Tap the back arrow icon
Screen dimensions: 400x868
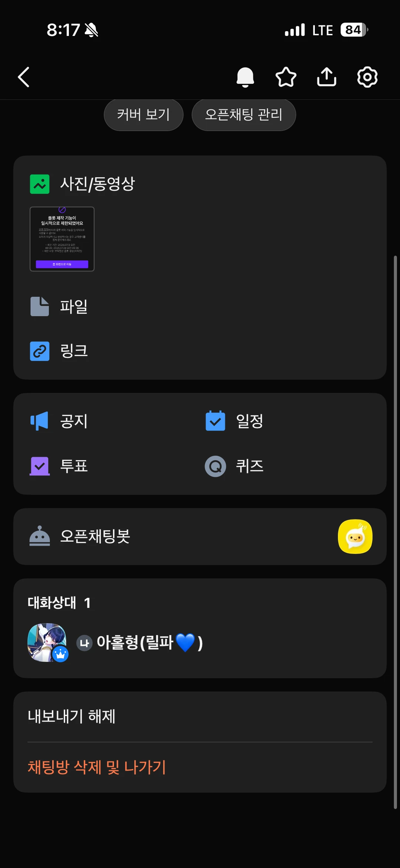pyautogui.click(x=24, y=77)
